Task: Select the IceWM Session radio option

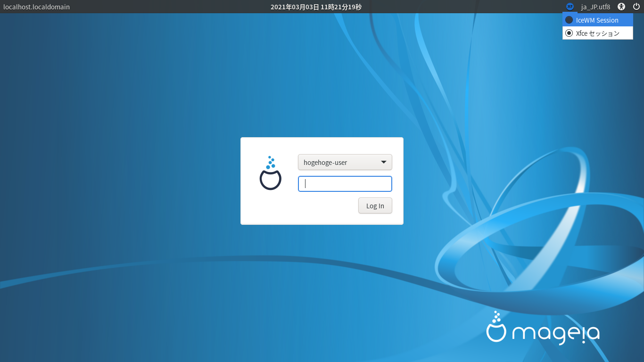Action: pos(598,20)
